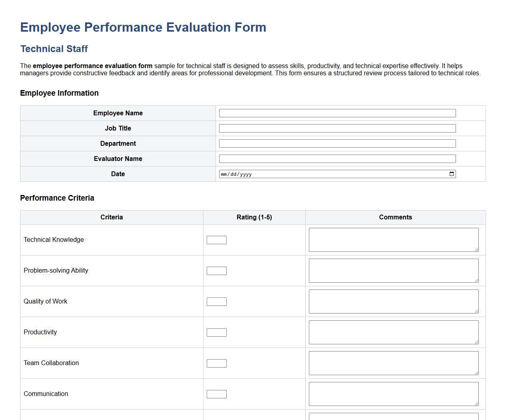Click the Evaluator Name input field
The height and width of the screenshot is (420, 506).
(x=337, y=159)
